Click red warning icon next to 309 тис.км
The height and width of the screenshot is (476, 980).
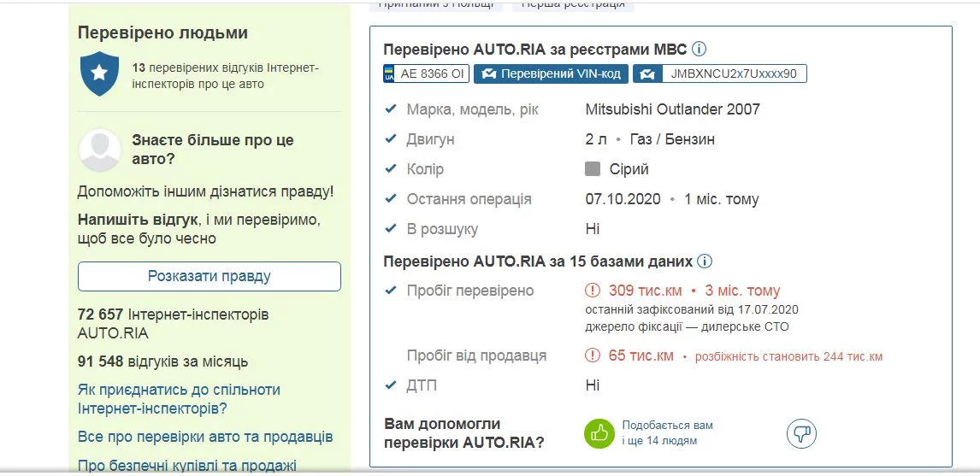pos(592,291)
